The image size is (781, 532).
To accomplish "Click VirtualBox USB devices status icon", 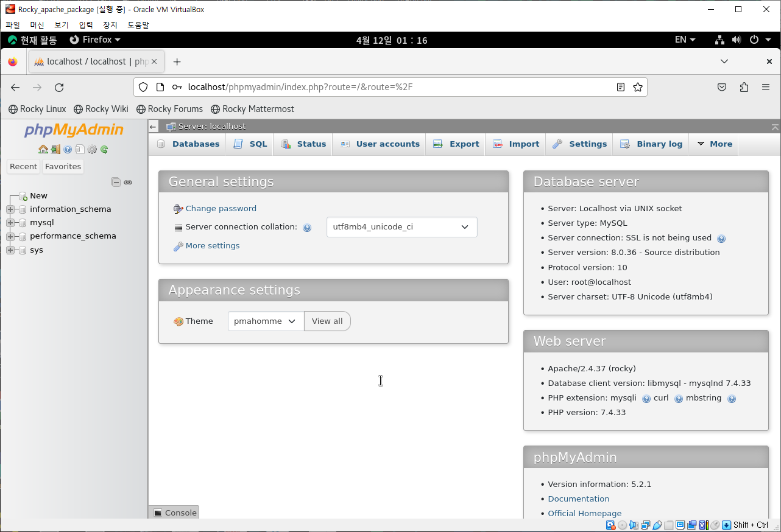I will [x=657, y=525].
